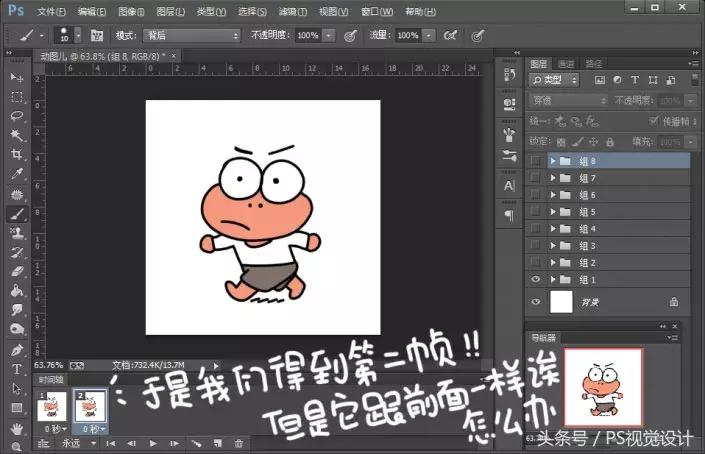Set frame 2 delay 0 秒
The width and height of the screenshot is (705, 454).
coord(93,429)
